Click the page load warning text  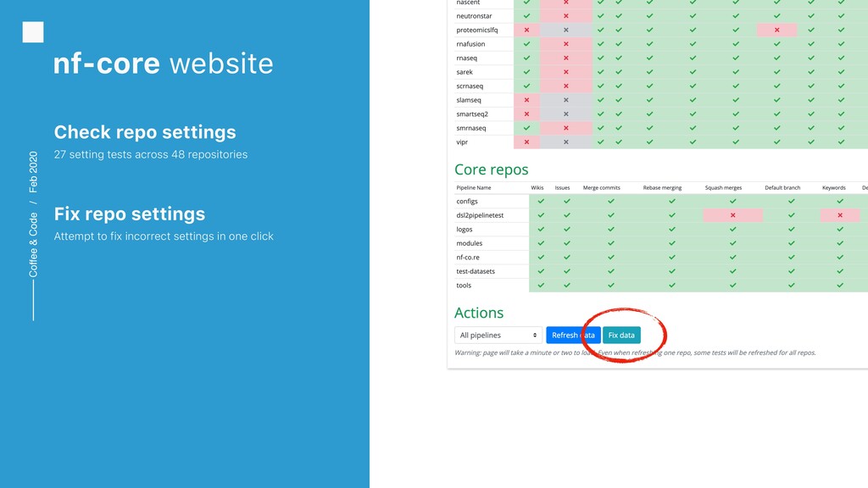click(x=635, y=352)
